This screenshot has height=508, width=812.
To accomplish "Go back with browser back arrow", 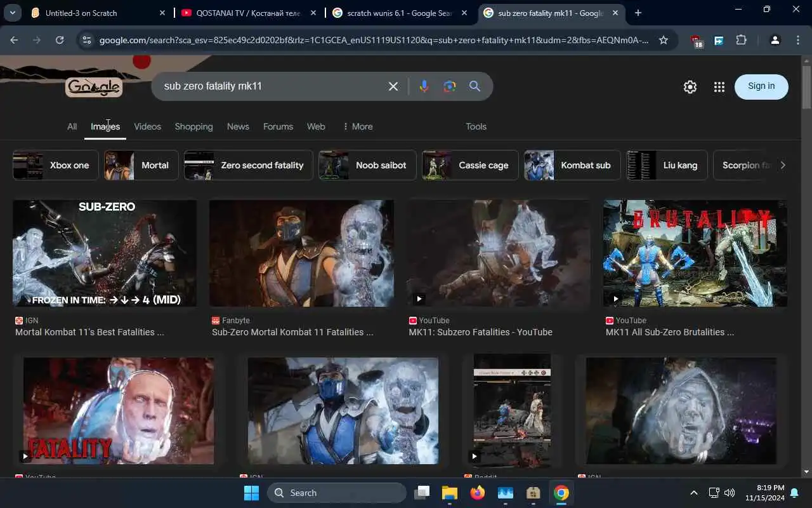I will tap(14, 40).
